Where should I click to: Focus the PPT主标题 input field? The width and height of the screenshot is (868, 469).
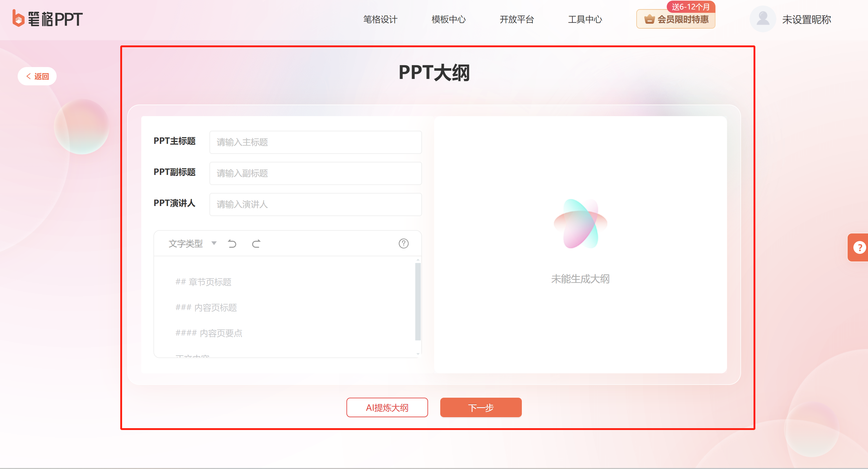[315, 142]
